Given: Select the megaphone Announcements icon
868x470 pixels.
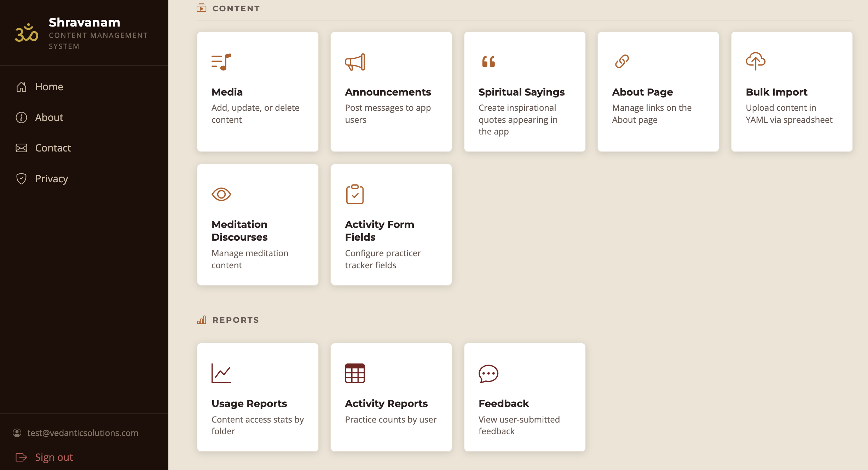Looking at the screenshot, I should click(x=354, y=61).
